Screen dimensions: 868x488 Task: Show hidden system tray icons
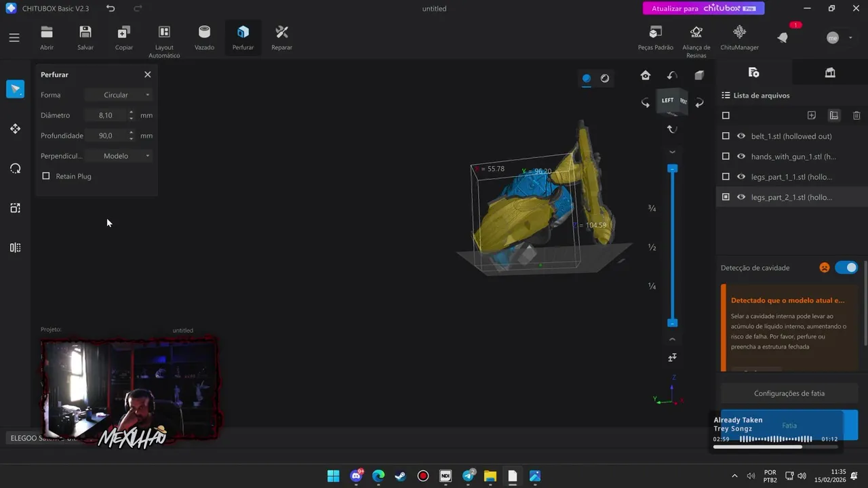click(734, 476)
